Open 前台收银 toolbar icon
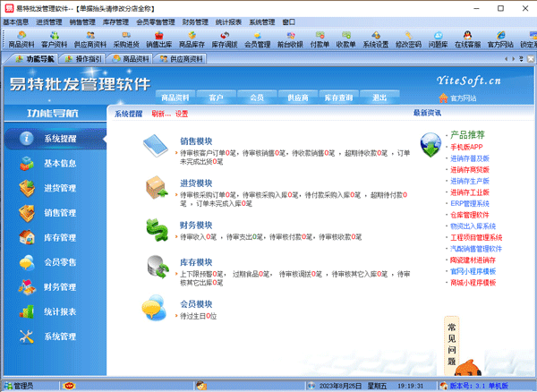This screenshot has height=392, width=537. coord(290,39)
